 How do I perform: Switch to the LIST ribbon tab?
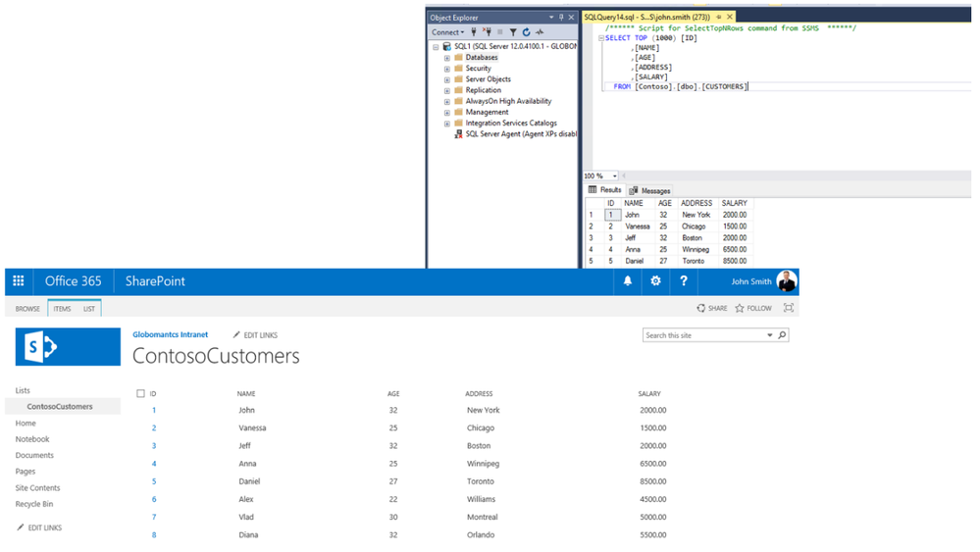coord(88,309)
